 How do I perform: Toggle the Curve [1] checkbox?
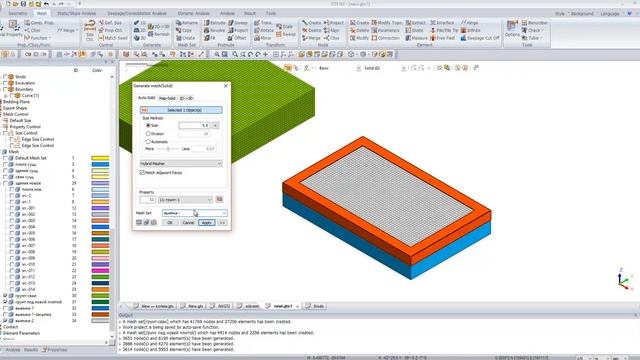(12, 96)
